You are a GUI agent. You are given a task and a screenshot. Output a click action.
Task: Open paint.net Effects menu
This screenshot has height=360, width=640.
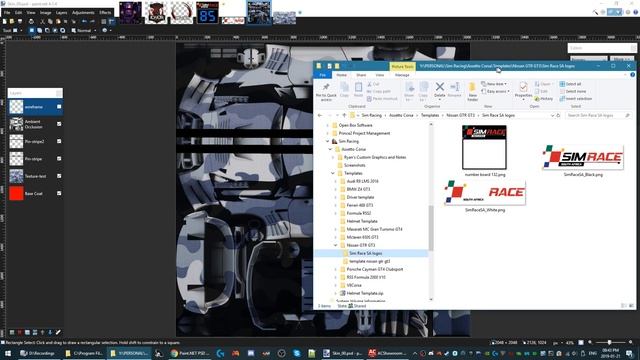click(x=105, y=13)
